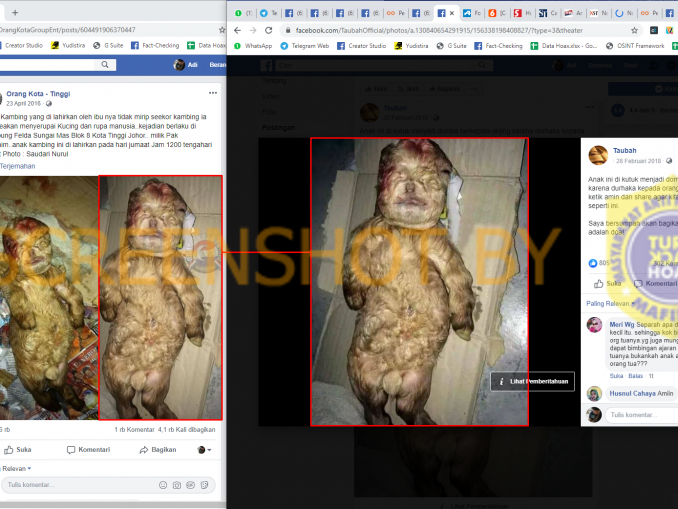This screenshot has width=678, height=509.
Task: Open a new tab in left browser window
Action: pyautogui.click(x=15, y=13)
